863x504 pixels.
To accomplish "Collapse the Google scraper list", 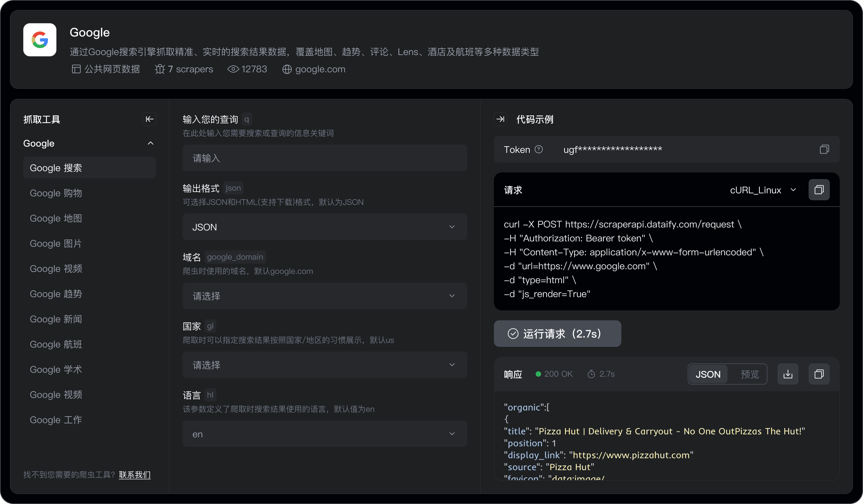I will point(151,143).
